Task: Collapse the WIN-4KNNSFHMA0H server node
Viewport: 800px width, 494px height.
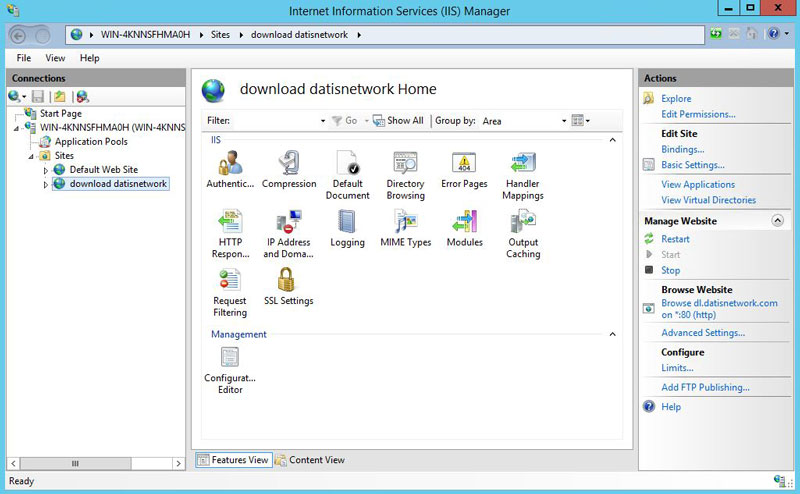Action: [16, 129]
